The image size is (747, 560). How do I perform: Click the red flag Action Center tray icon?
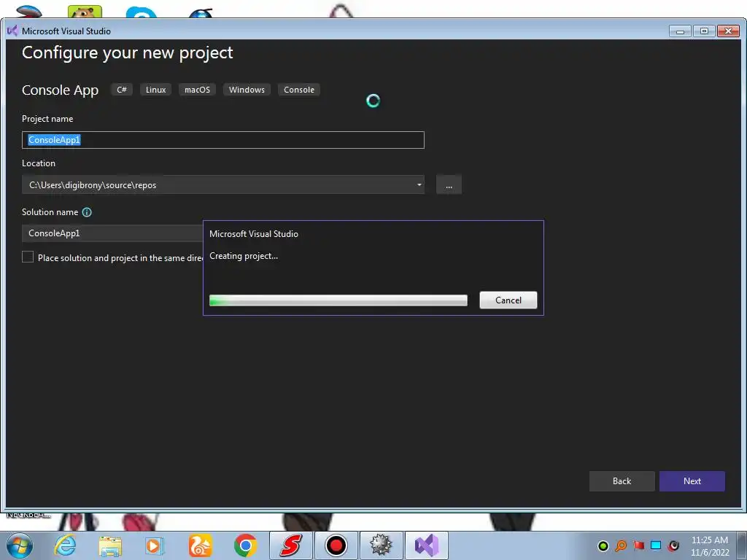(x=638, y=545)
